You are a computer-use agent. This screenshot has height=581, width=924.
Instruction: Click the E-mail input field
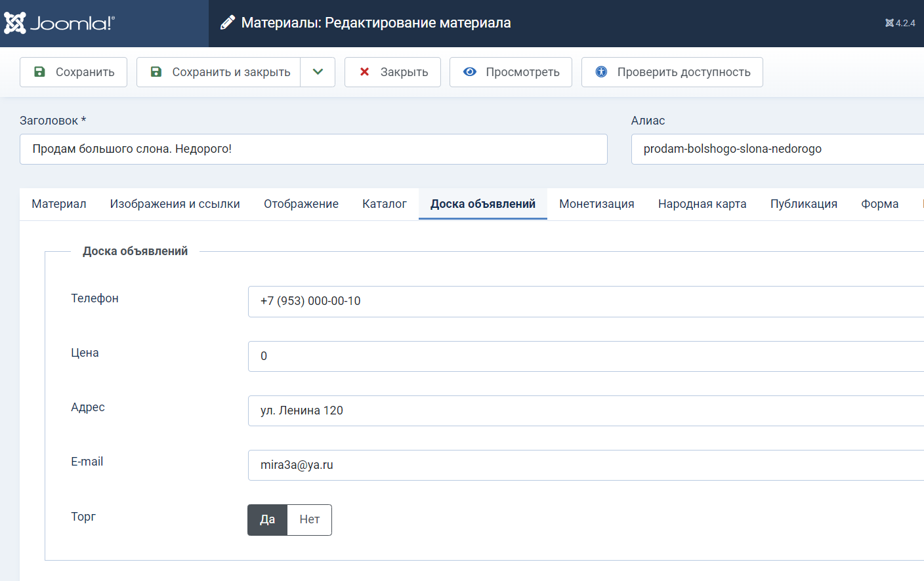tap(584, 466)
